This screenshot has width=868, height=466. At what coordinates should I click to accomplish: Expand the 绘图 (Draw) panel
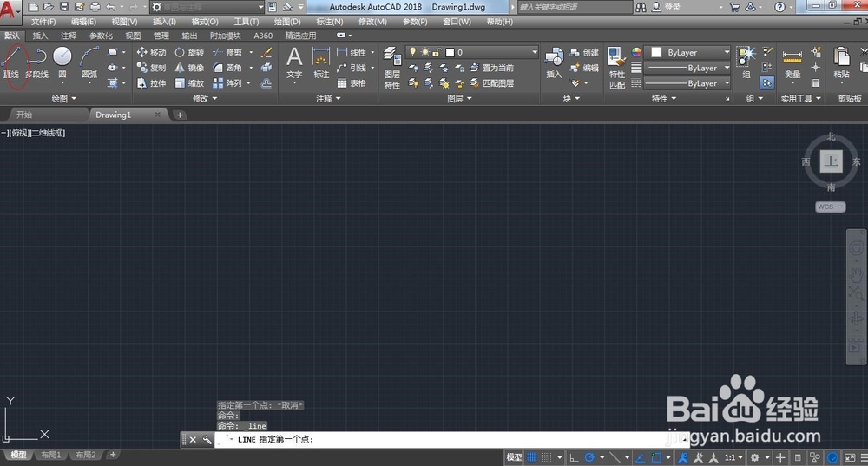point(63,98)
